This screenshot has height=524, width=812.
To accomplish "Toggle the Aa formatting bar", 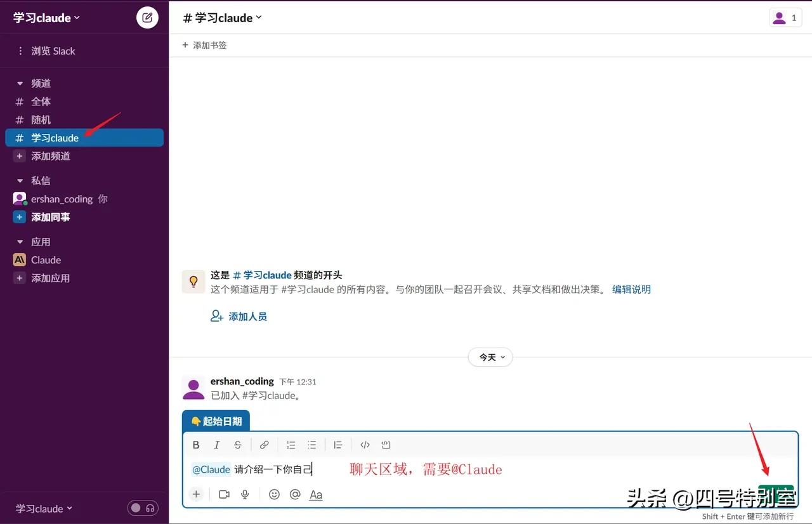I will click(315, 494).
